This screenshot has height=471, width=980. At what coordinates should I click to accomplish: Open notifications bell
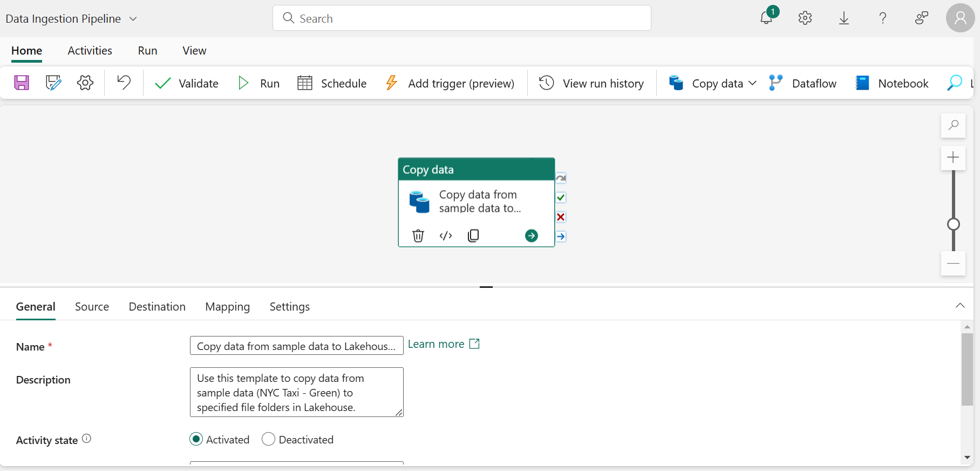[766, 18]
